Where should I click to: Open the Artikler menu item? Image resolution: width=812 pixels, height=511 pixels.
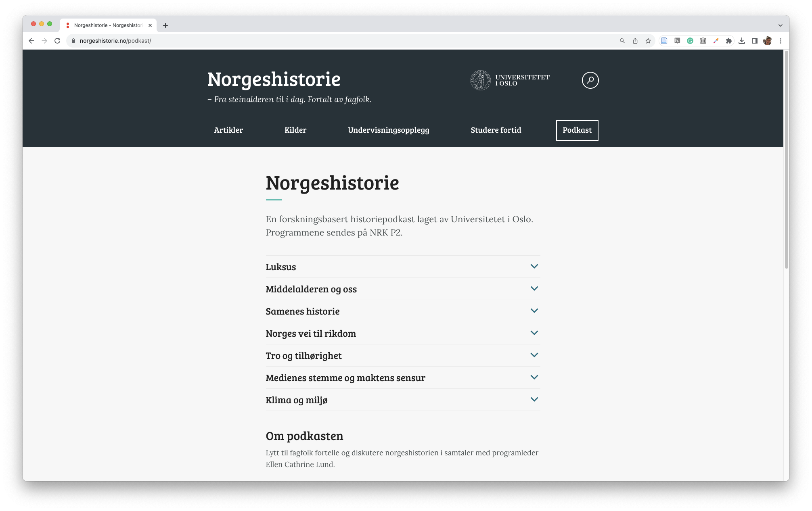[228, 130]
